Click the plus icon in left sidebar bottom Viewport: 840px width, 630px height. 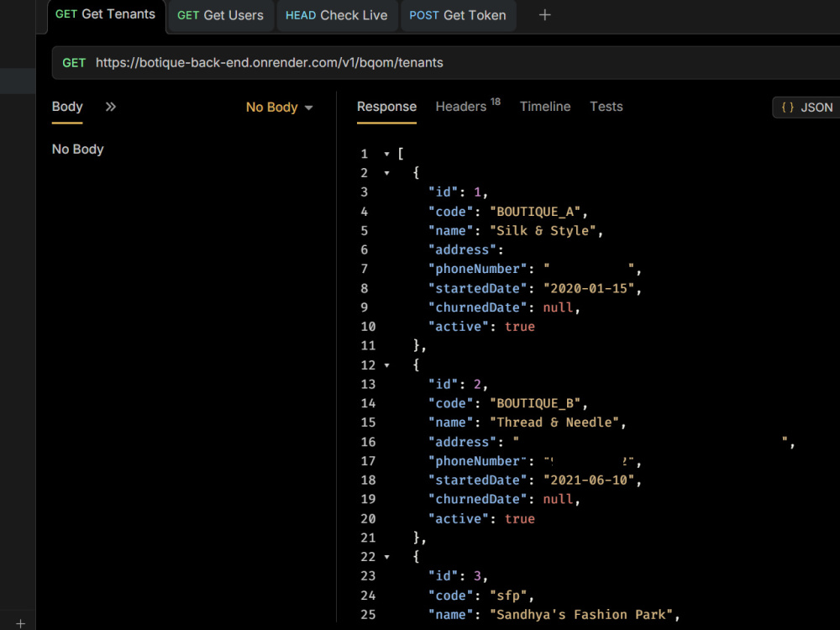click(20, 623)
